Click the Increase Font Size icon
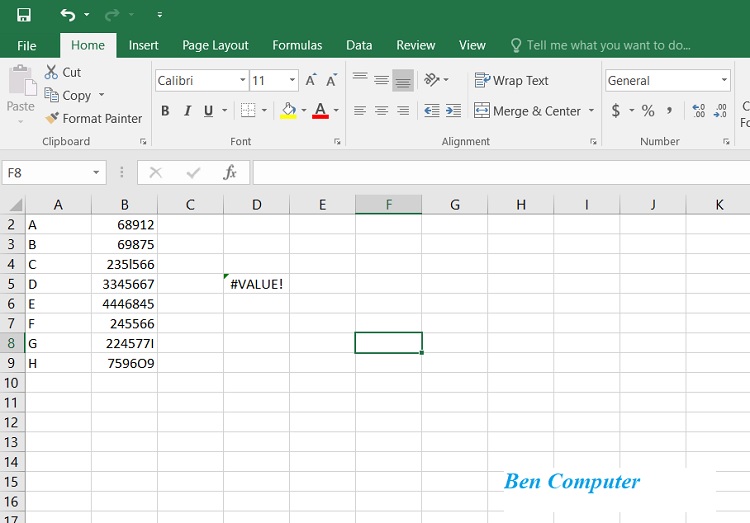This screenshot has height=523, width=750. point(311,81)
